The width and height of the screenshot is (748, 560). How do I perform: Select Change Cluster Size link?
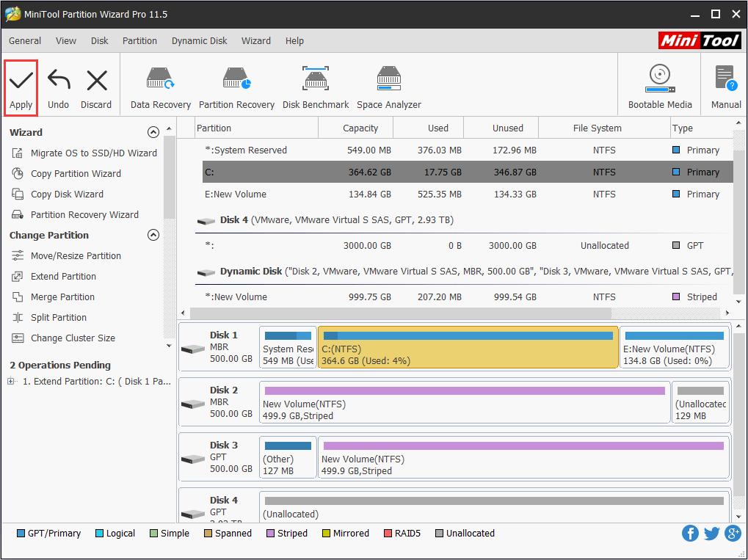(x=73, y=338)
